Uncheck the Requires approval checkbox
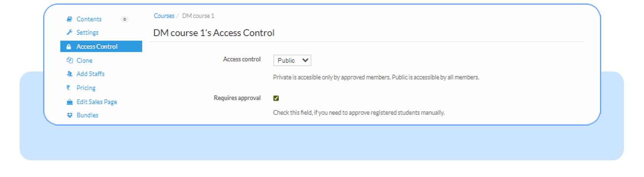 coord(276,98)
